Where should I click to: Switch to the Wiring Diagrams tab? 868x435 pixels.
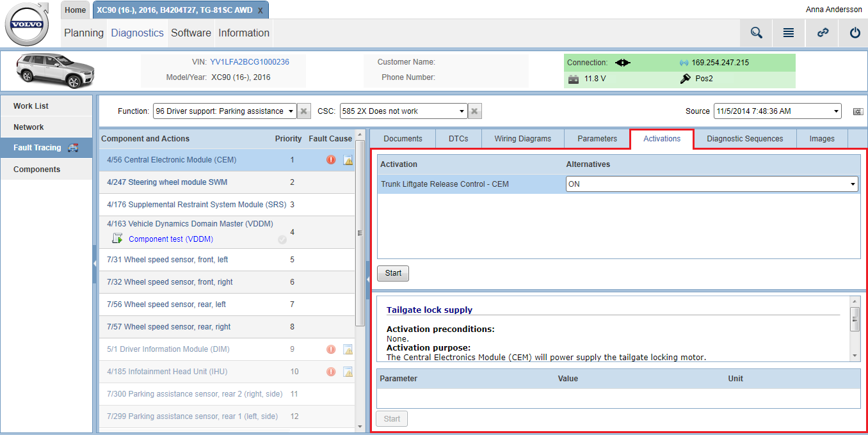(523, 139)
